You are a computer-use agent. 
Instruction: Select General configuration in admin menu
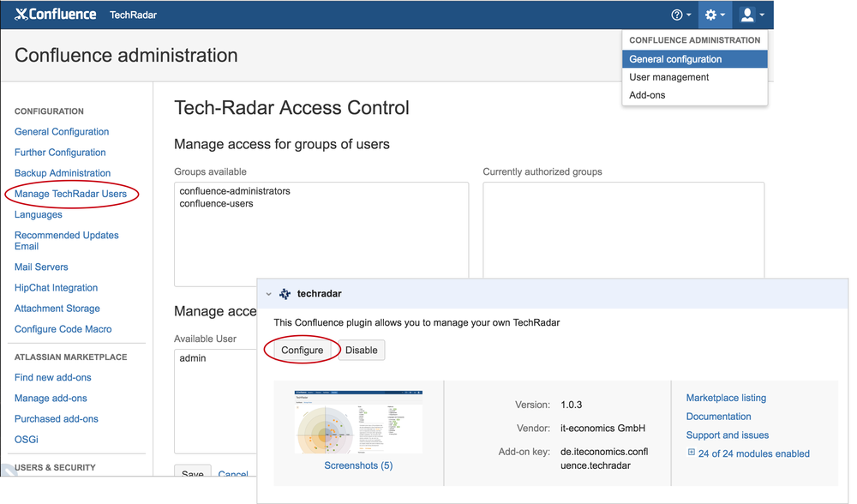click(x=695, y=59)
